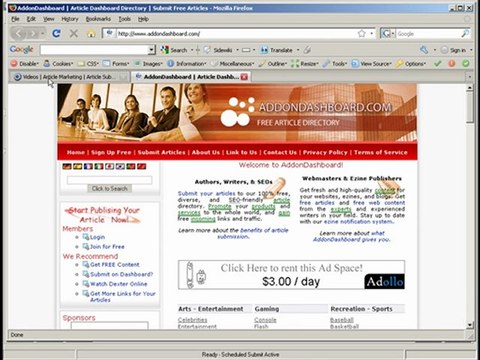Open the search engine selector dropdown
This screenshot has height=360, width=480.
point(388,33)
